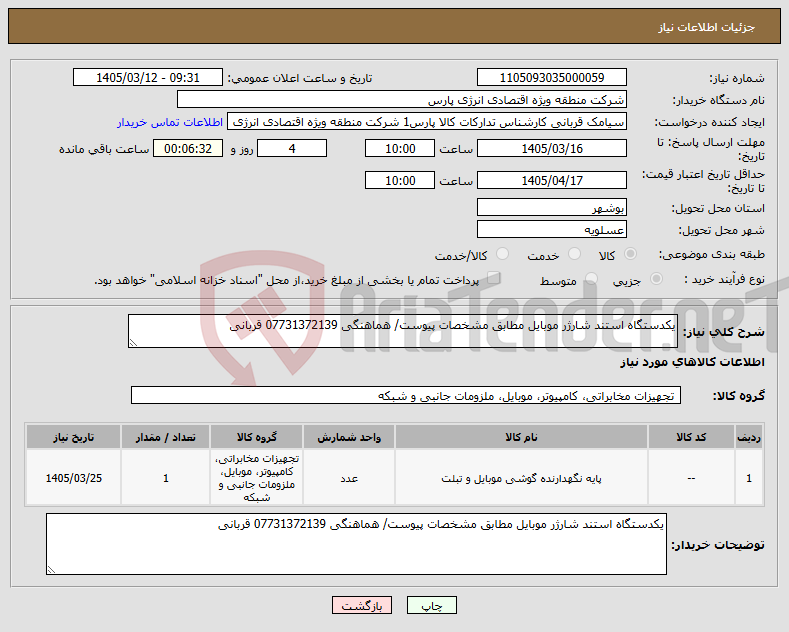Click the اطلاعات کالاهای مورد نیاز heading

pos(692,362)
